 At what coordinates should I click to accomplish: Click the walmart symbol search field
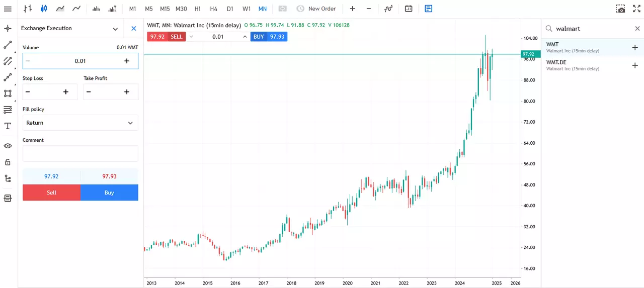pyautogui.click(x=592, y=29)
